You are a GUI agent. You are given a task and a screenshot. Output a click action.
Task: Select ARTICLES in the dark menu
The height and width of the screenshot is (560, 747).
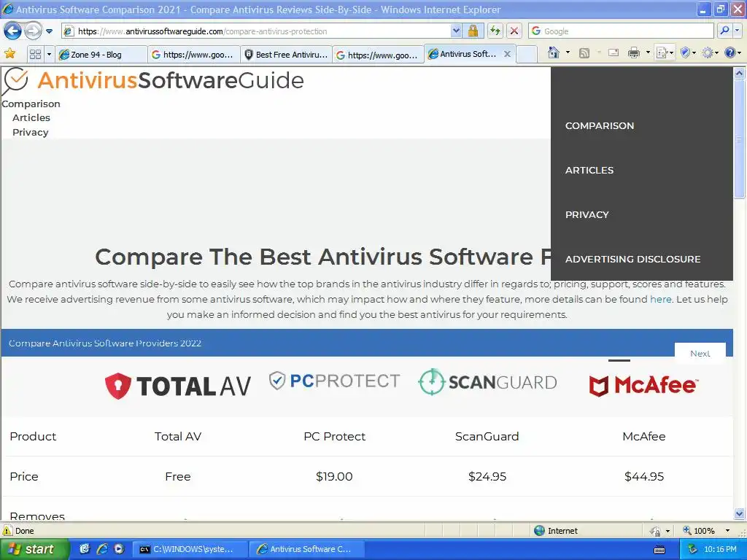(x=589, y=170)
